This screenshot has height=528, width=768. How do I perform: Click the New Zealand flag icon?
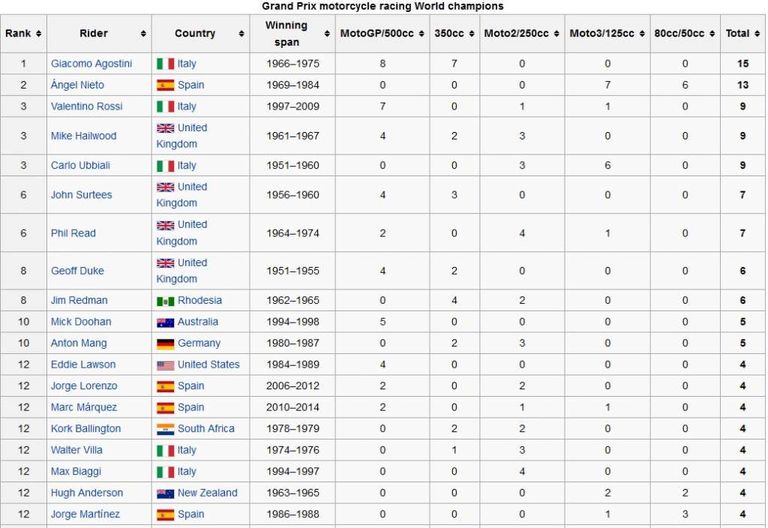165,493
